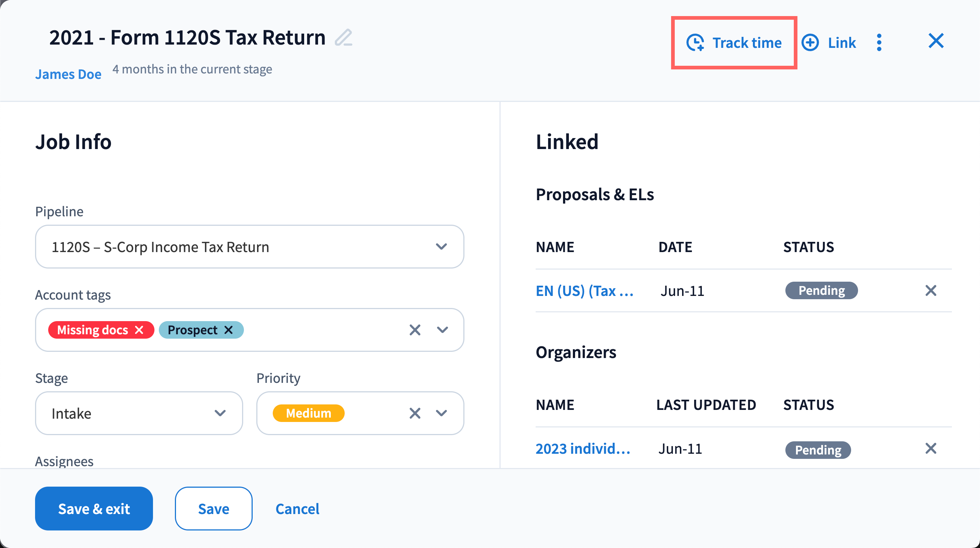Close the job dialog with X
This screenshot has height=548, width=980.
click(x=936, y=41)
